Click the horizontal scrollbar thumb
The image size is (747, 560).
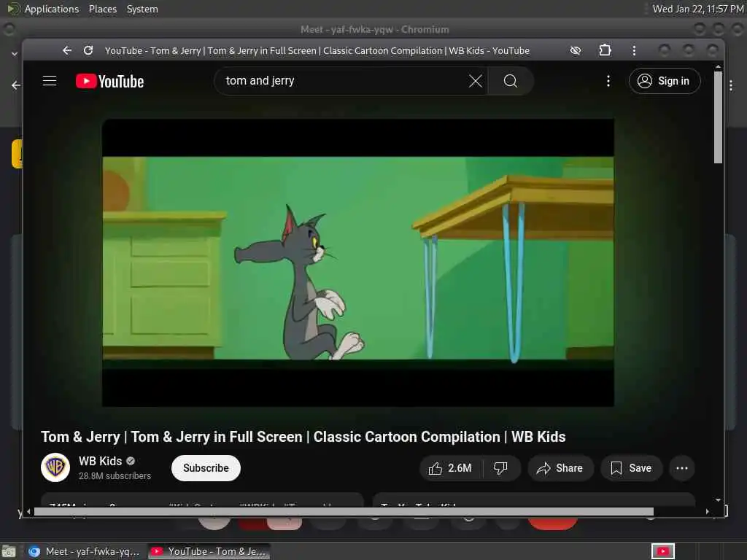(x=344, y=511)
